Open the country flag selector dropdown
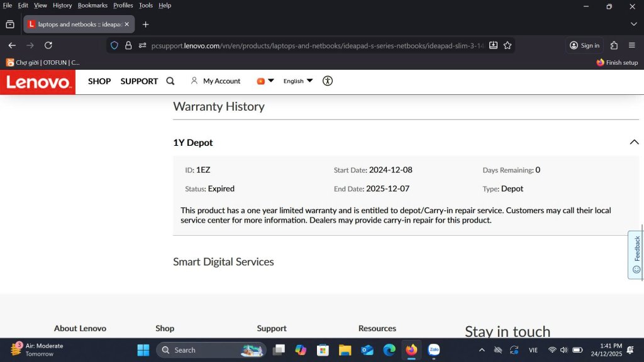The height and width of the screenshot is (362, 644). pos(265,81)
